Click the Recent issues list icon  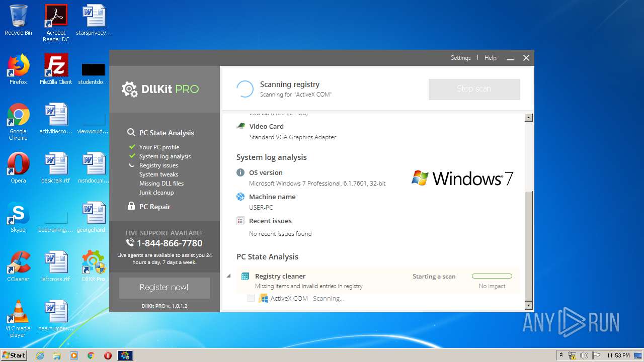240,221
